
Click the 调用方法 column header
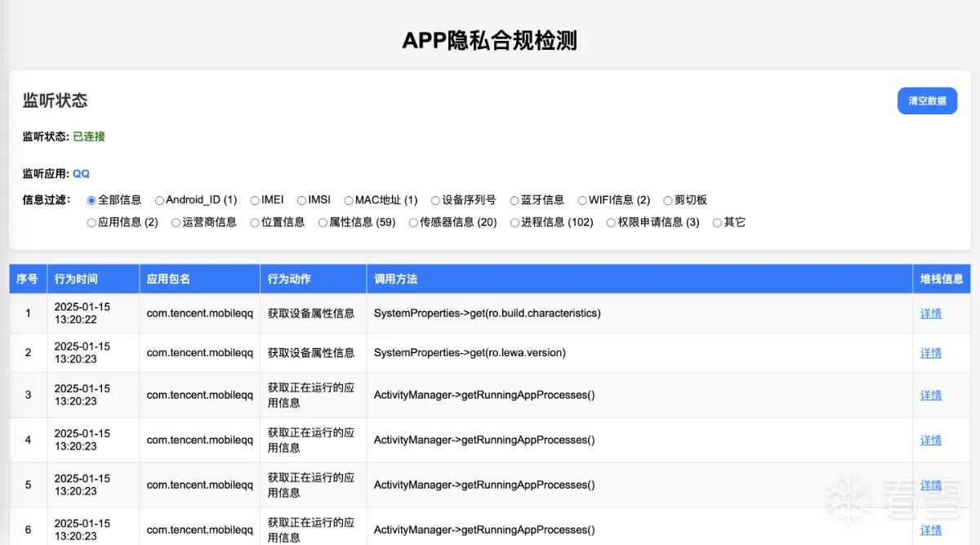(x=639, y=279)
